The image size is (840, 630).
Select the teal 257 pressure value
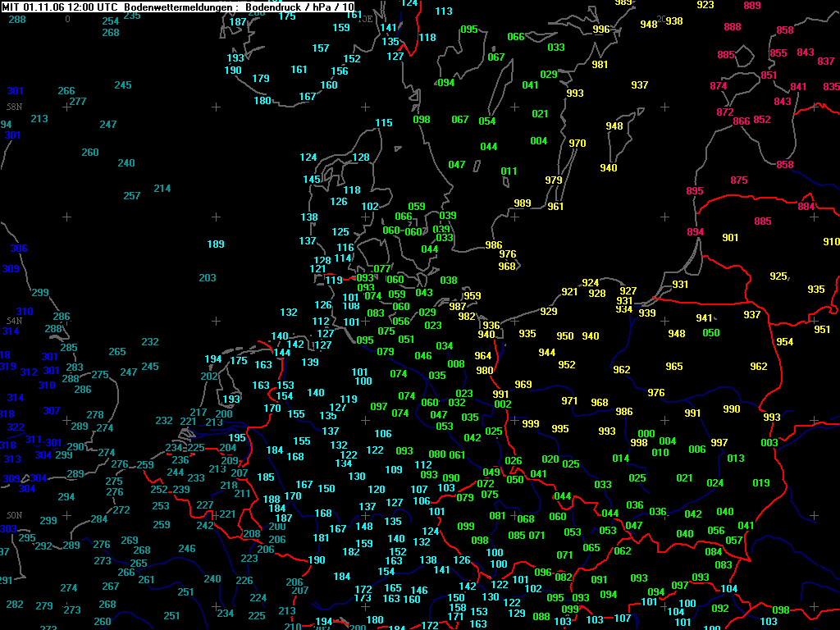132,196
